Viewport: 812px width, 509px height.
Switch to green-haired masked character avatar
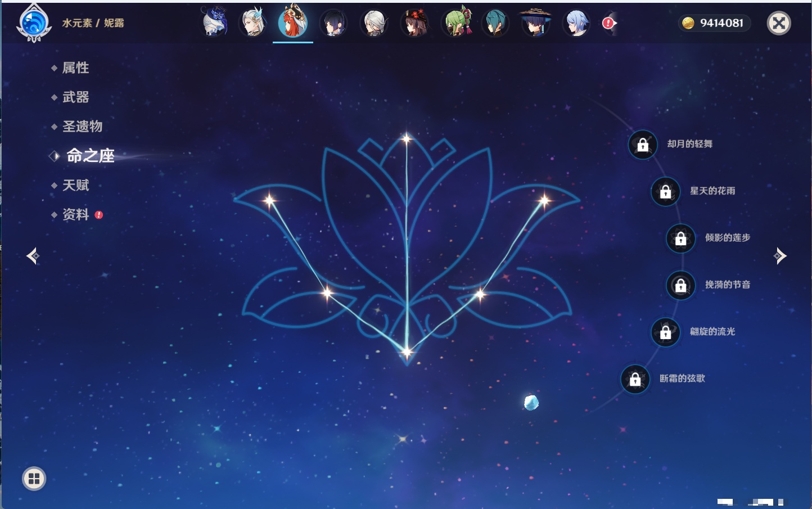455,22
